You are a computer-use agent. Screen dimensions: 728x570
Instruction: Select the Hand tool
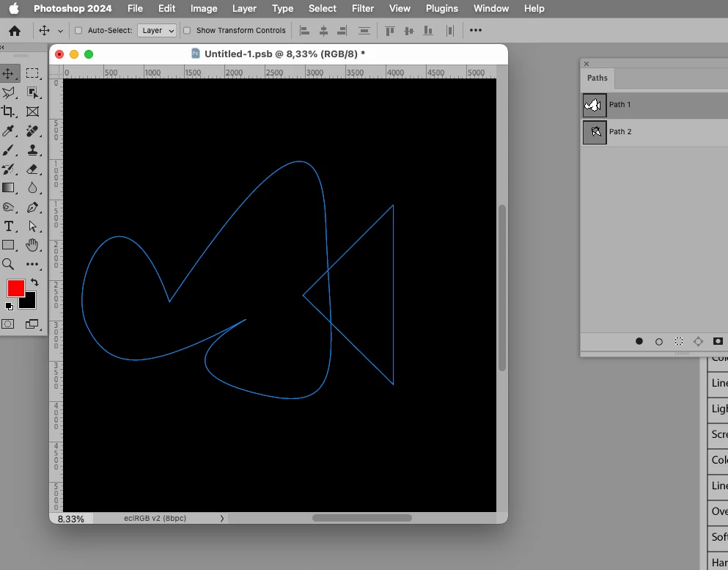32,245
